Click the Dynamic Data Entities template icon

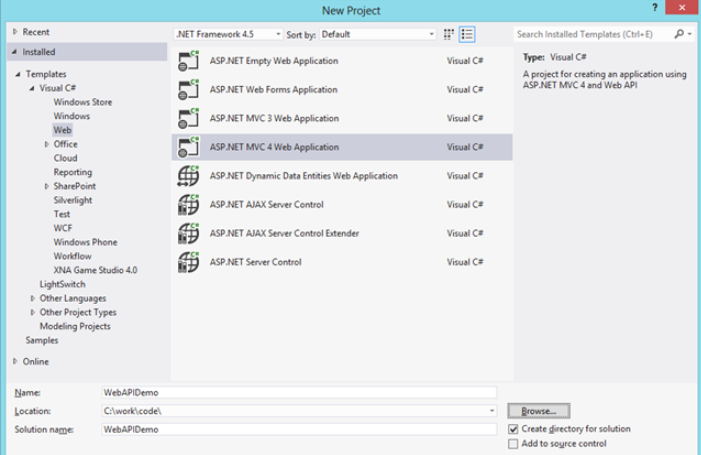click(188, 176)
